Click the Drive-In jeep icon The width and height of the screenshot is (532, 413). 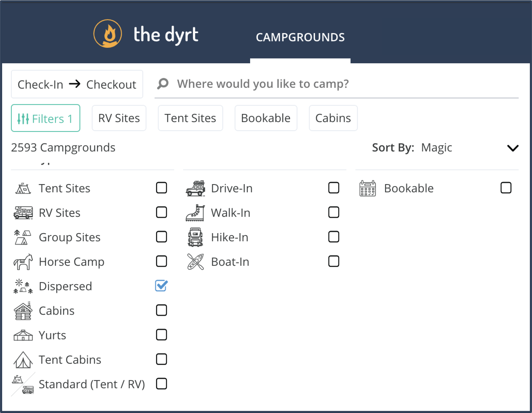click(x=195, y=188)
